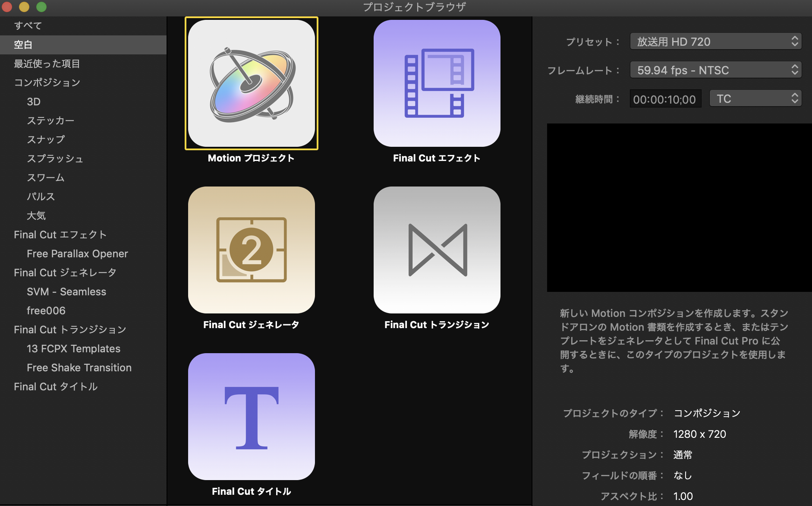The height and width of the screenshot is (506, 812).
Task: Select すべて in the sidebar
Action: [x=83, y=26]
